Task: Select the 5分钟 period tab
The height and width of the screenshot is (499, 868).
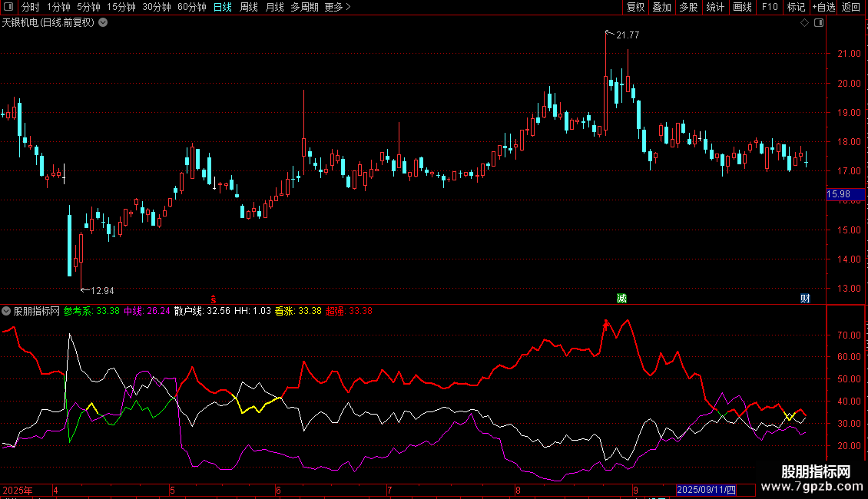Action: pos(88,7)
